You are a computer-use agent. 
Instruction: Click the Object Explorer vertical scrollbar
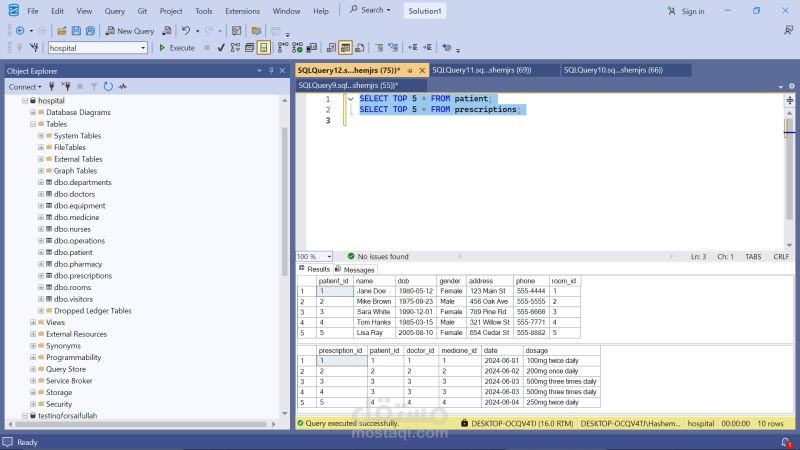(284, 257)
